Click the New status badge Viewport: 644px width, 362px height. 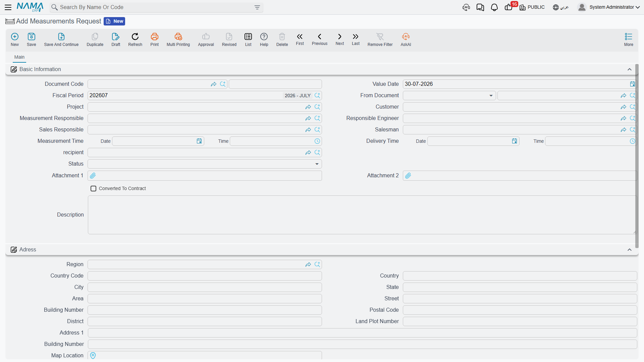click(x=114, y=21)
